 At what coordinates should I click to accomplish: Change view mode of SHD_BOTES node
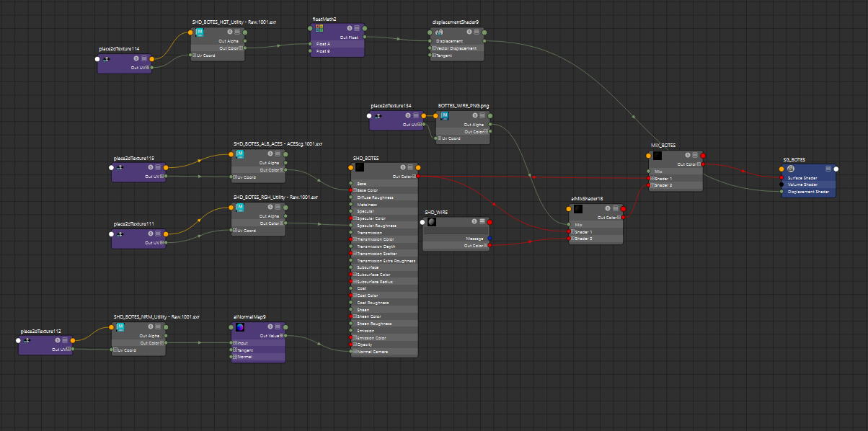click(x=410, y=167)
